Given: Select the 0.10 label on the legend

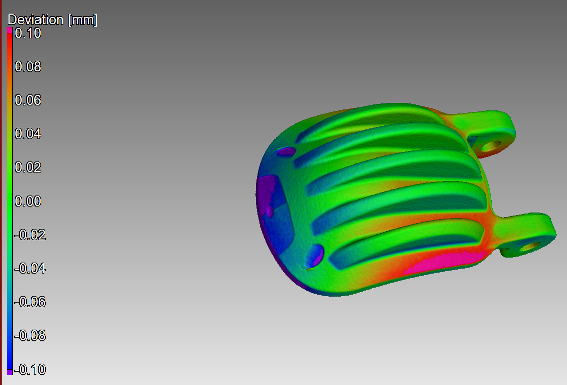Looking at the screenshot, I should [28, 33].
